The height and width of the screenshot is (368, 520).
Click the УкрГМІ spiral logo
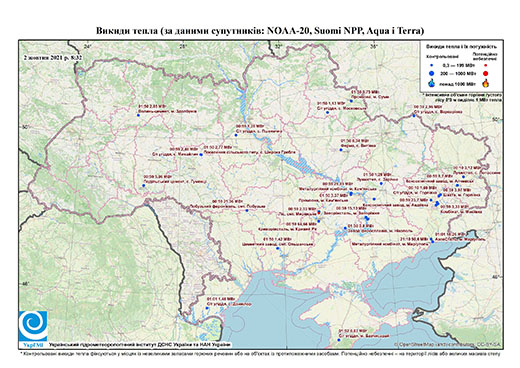click(33, 326)
